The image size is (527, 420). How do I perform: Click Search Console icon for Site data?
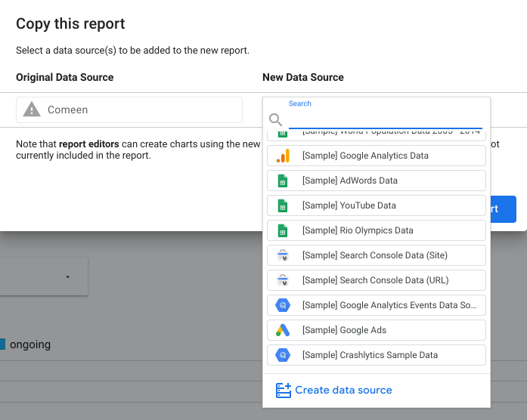pyautogui.click(x=283, y=255)
